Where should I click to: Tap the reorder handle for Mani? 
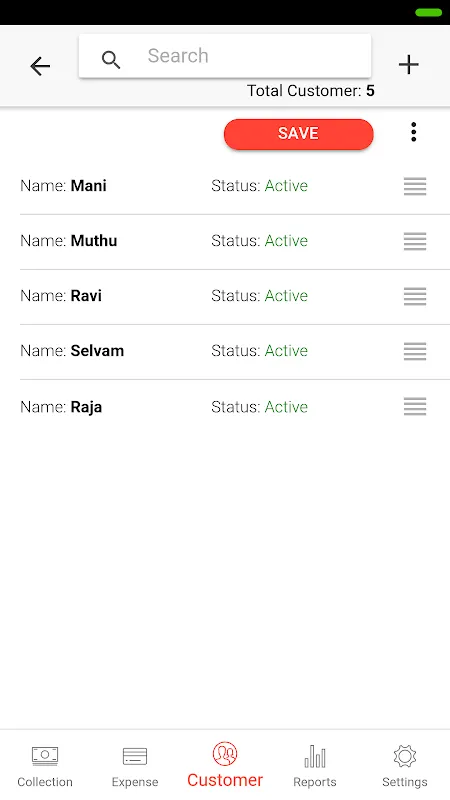point(415,186)
